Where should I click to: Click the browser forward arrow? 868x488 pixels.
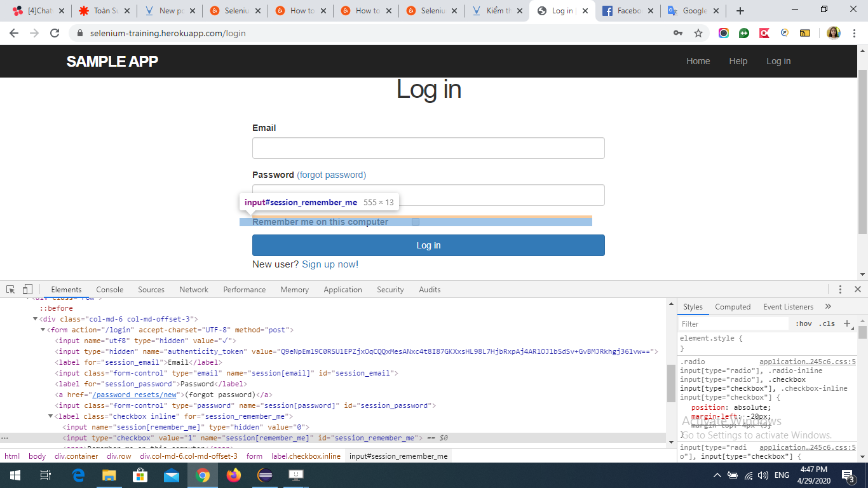point(34,33)
